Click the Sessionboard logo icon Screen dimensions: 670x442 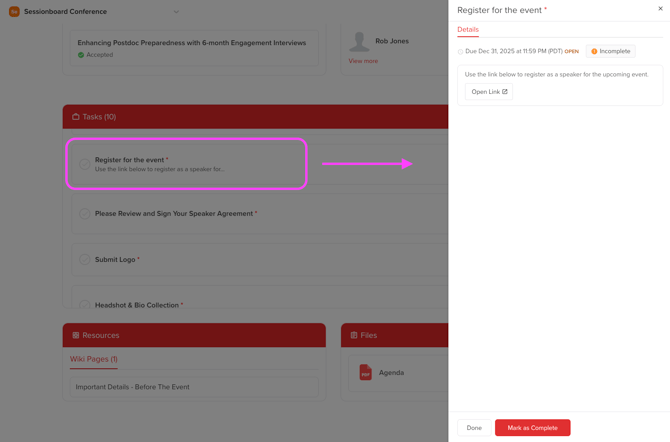(x=14, y=12)
